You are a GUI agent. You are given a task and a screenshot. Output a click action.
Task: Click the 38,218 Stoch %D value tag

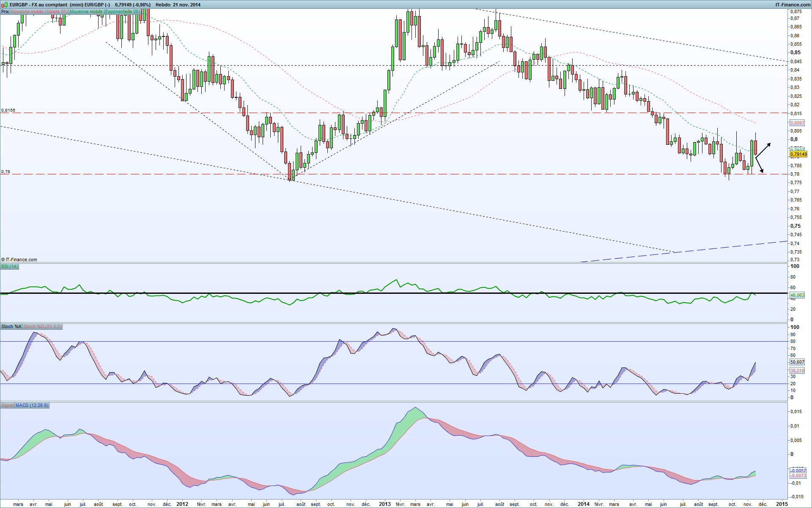click(x=797, y=370)
